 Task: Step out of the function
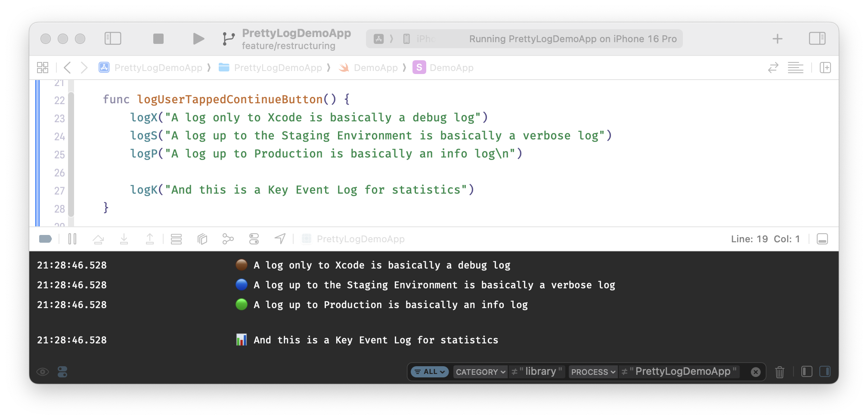point(150,239)
